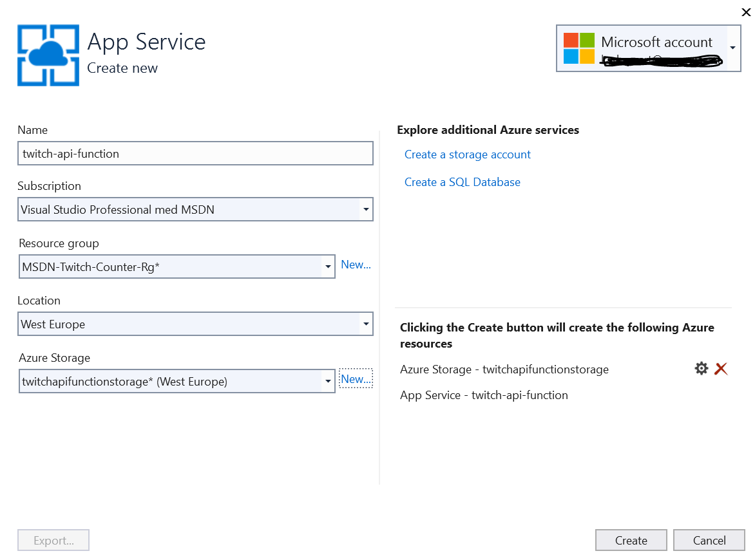Click the Explore additional Azure services heading
755x560 pixels.
point(488,130)
